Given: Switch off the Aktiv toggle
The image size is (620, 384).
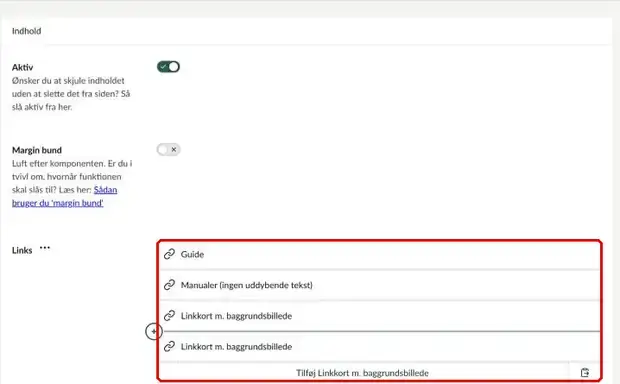Looking at the screenshot, I should (x=168, y=67).
